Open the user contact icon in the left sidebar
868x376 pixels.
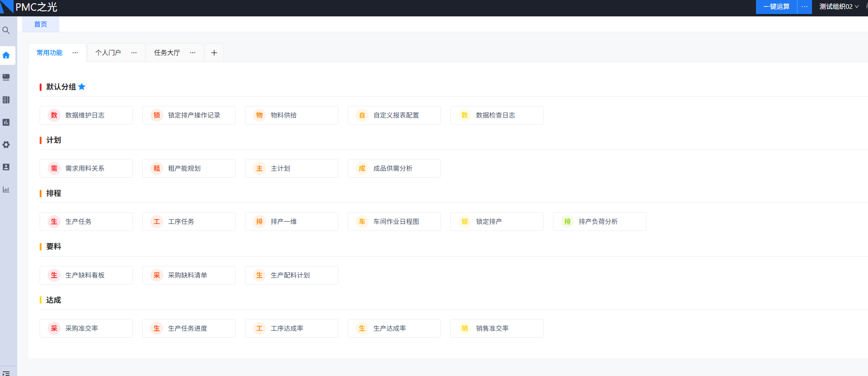pos(6,167)
